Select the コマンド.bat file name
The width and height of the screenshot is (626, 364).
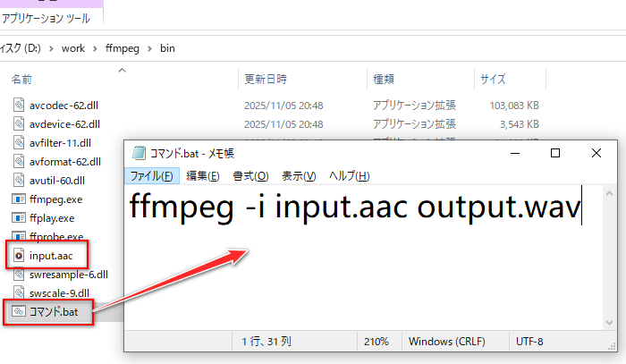click(x=54, y=312)
